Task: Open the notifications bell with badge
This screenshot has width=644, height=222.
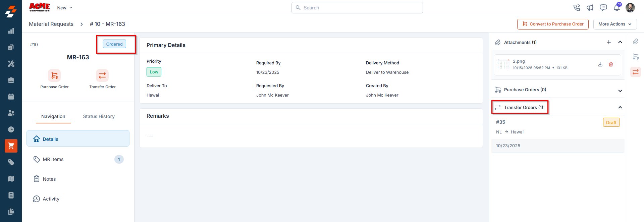Action: point(617,7)
